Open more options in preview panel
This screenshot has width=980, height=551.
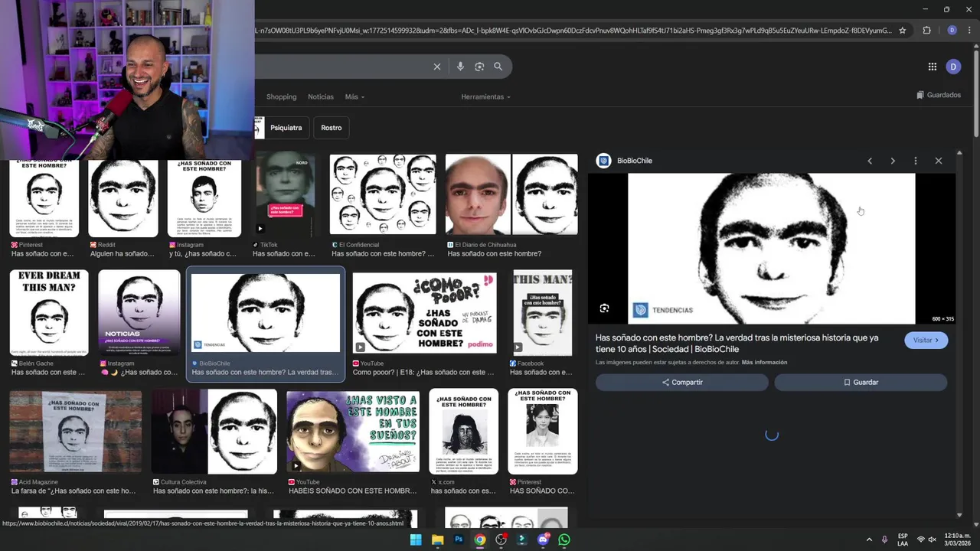point(916,161)
